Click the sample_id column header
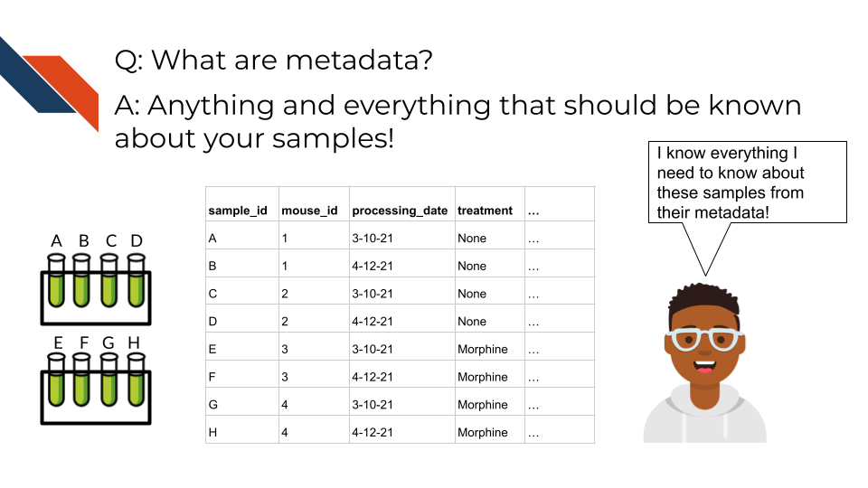 point(238,211)
